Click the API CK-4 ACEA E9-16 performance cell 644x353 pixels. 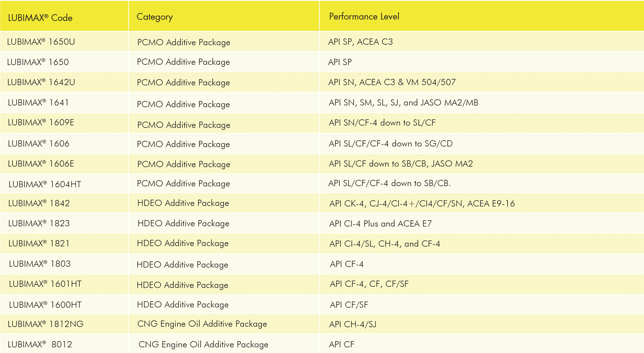[x=482, y=203]
